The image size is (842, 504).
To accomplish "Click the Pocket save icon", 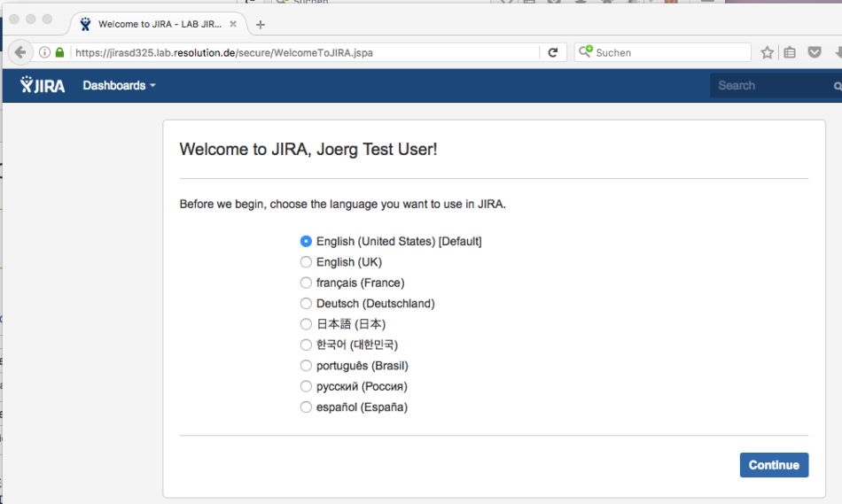I will coord(815,52).
